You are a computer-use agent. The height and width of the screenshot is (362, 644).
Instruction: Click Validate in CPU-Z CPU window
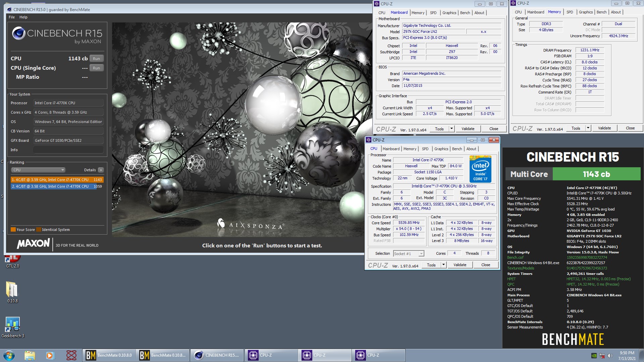[460, 265]
